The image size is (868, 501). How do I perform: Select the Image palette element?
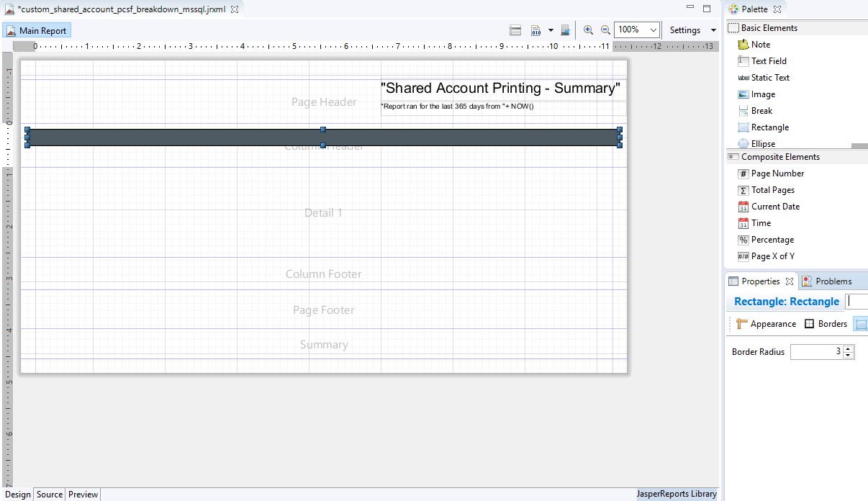(x=756, y=94)
